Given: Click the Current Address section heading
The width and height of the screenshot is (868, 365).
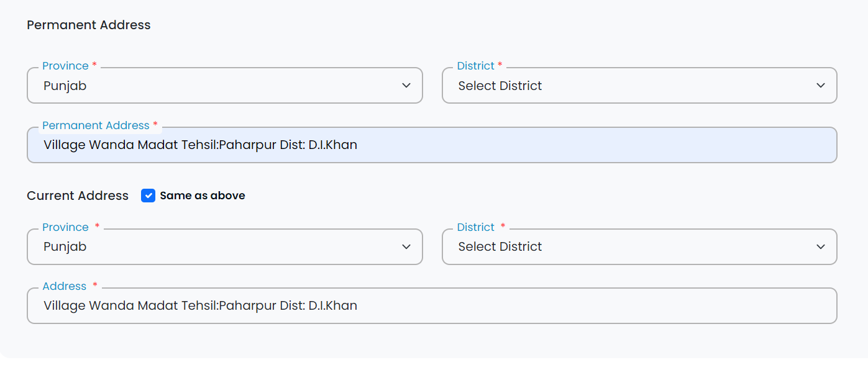Looking at the screenshot, I should [77, 196].
